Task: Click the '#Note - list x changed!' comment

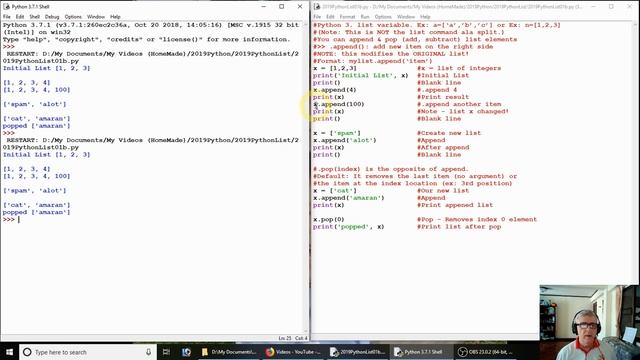Action: pyautogui.click(x=463, y=111)
